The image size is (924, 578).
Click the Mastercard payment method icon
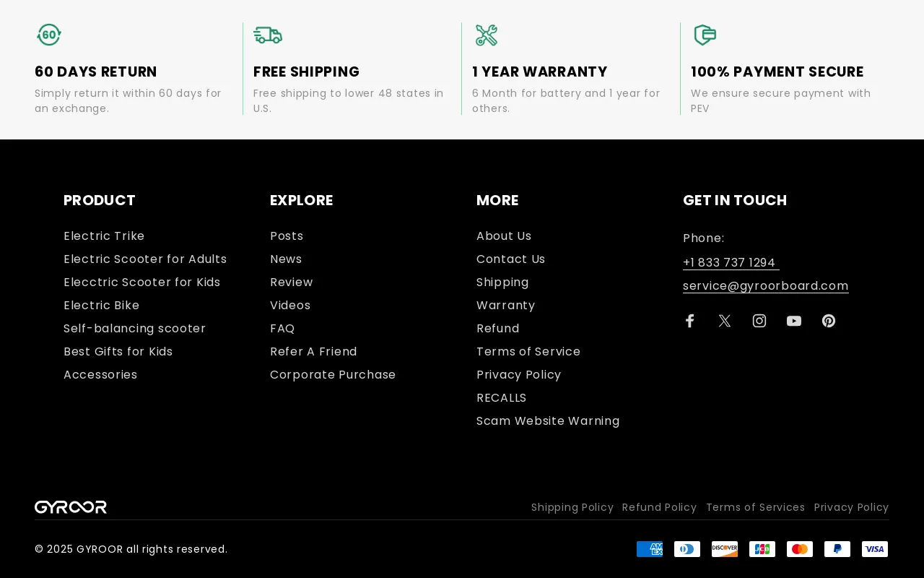pos(800,549)
